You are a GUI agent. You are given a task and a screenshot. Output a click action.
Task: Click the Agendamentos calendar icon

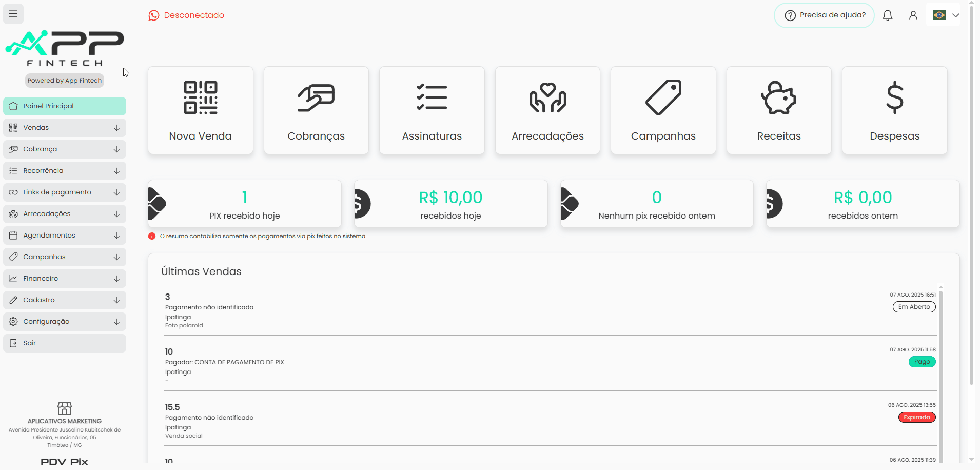pyautogui.click(x=13, y=236)
